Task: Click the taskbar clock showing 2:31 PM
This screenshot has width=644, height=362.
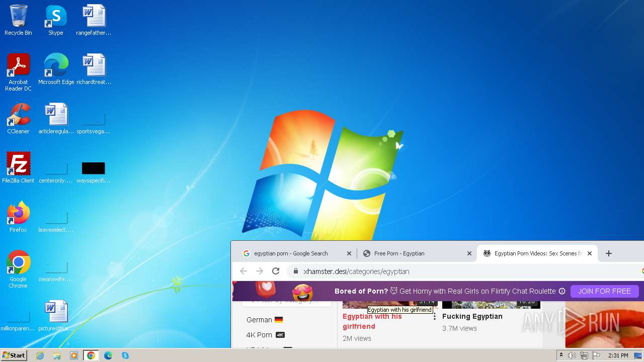Action: click(x=618, y=355)
